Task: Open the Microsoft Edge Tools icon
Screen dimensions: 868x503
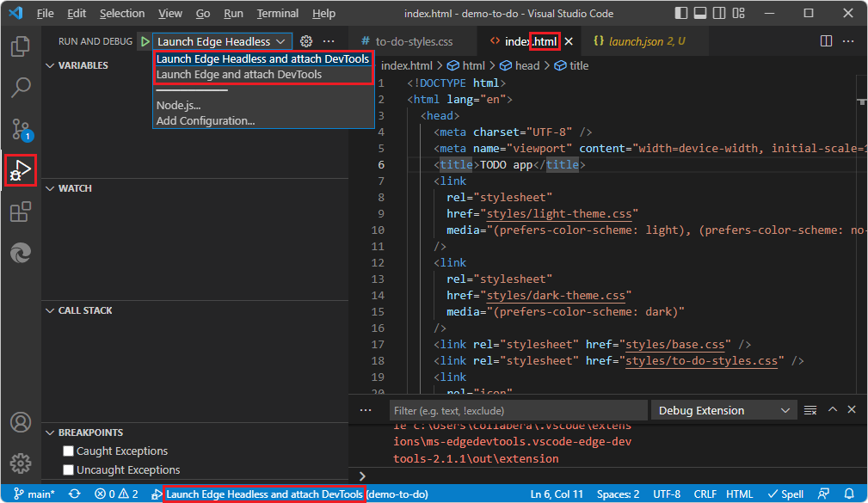Action: 20,253
